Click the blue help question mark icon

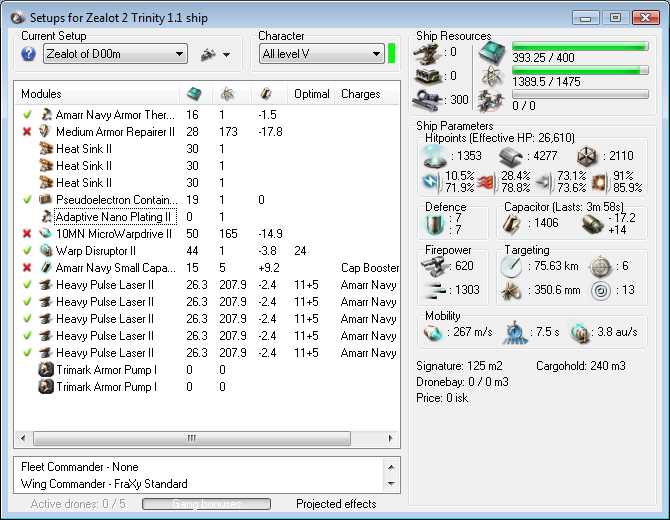(x=28, y=54)
